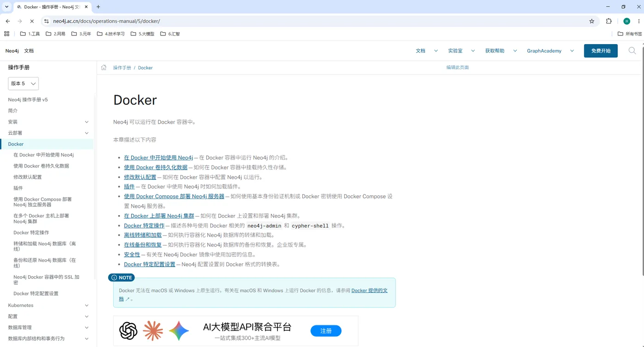Open the 2.网易 bookmark folder
644x347 pixels.
(55, 34)
